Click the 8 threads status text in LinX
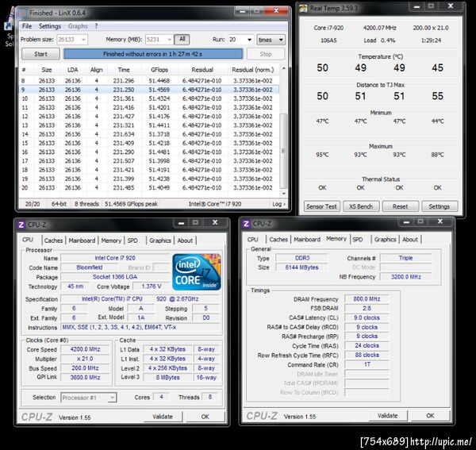The height and width of the screenshot is (450, 476). pyautogui.click(x=86, y=204)
